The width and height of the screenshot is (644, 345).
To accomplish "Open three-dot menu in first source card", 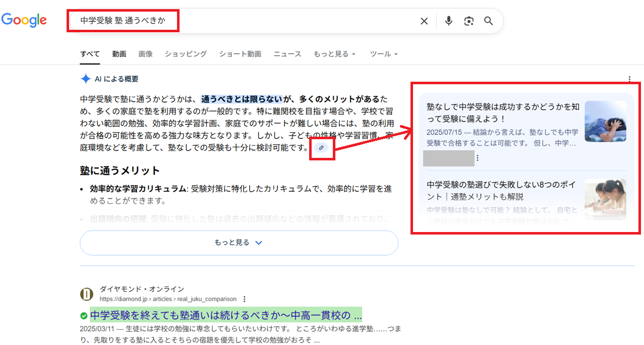I will point(478,158).
